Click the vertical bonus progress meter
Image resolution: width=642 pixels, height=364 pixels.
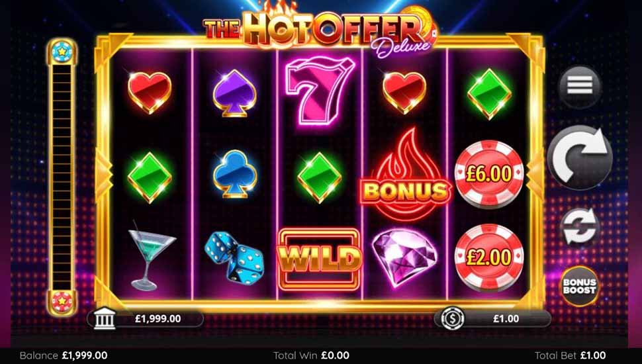pyautogui.click(x=62, y=177)
